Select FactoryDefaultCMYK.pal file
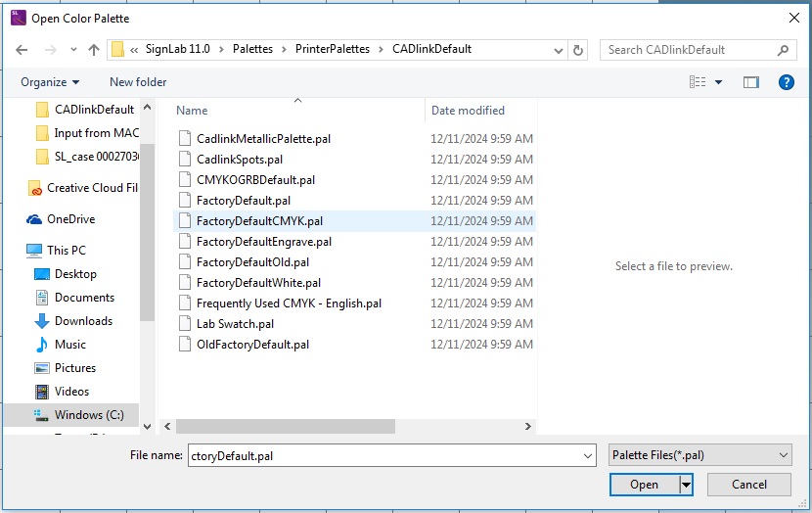 (x=259, y=221)
